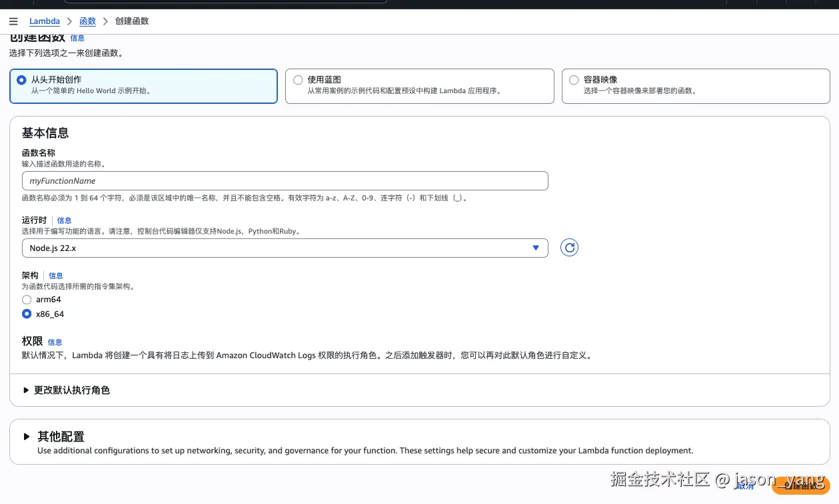The image size is (839, 504).
Task: Expand 更改默认执行角色 section
Action: 66,390
